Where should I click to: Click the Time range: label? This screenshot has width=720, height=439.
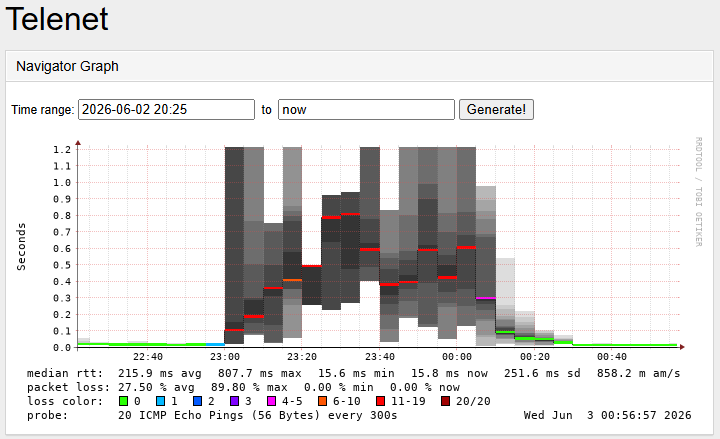point(43,110)
